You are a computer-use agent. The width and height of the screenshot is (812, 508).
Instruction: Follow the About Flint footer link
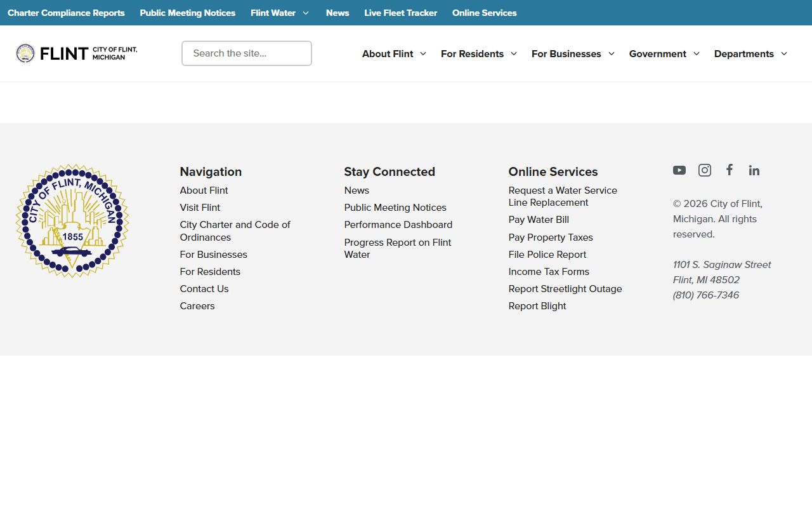point(204,190)
